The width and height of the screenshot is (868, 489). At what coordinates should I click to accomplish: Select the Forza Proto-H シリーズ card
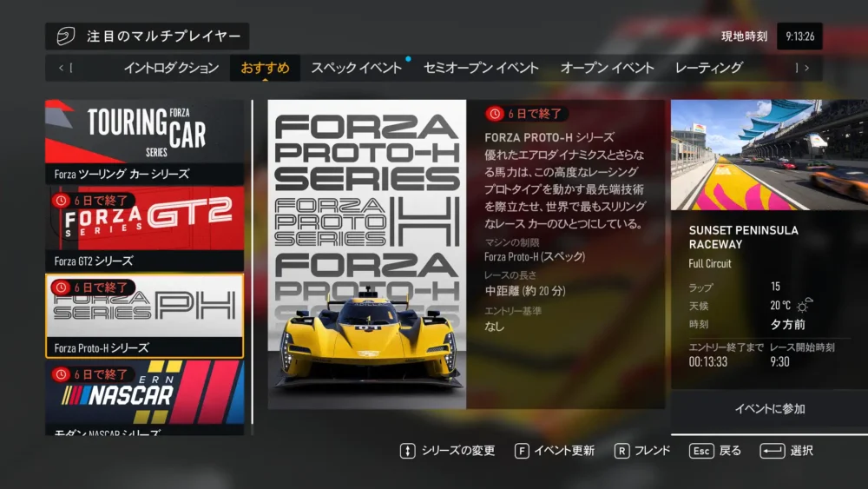pos(144,315)
